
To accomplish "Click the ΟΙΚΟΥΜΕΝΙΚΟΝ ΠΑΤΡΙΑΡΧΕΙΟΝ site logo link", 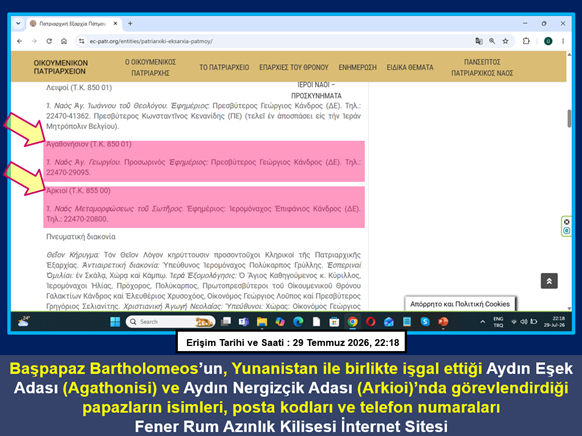I will pos(61,67).
